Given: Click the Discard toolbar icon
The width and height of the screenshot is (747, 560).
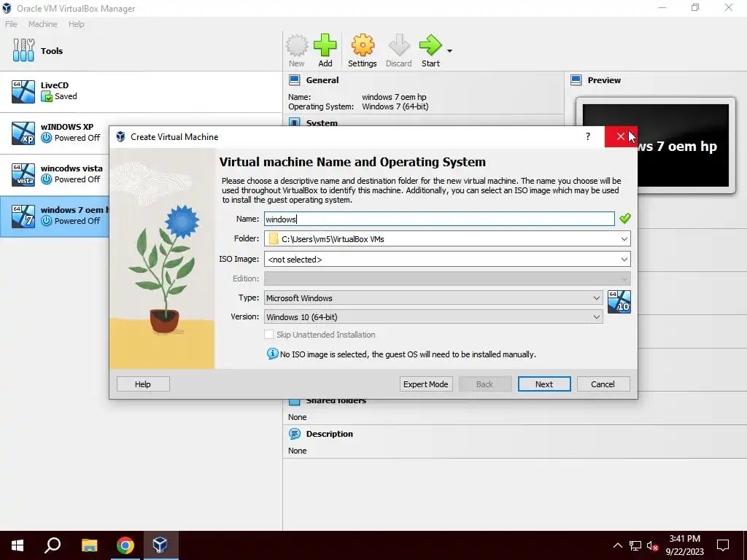Looking at the screenshot, I should click(399, 45).
